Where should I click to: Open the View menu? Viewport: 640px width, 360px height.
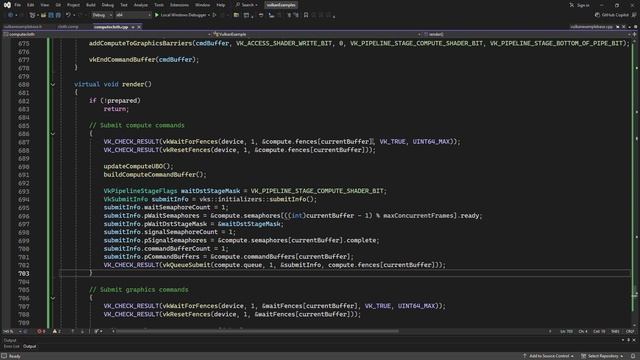(x=44, y=5)
